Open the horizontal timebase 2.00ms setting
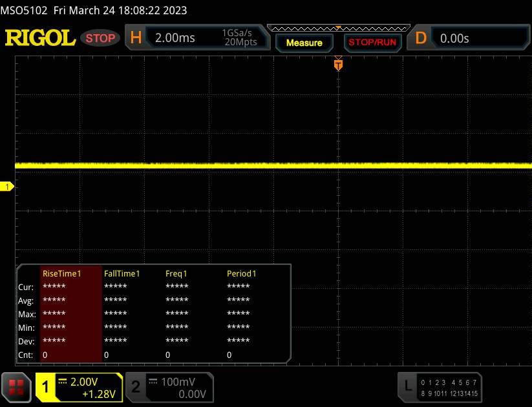The image size is (532, 407). point(175,37)
